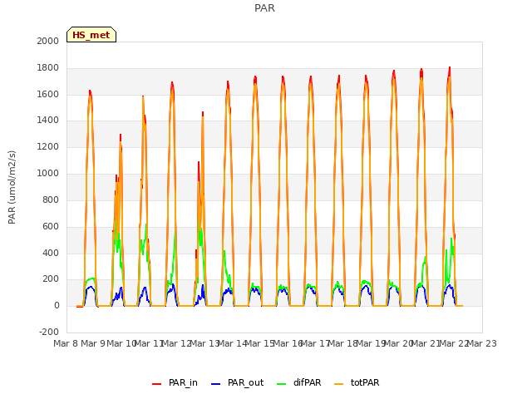Toggle the totPAR legend entry
532x399 pixels.
coord(357,382)
